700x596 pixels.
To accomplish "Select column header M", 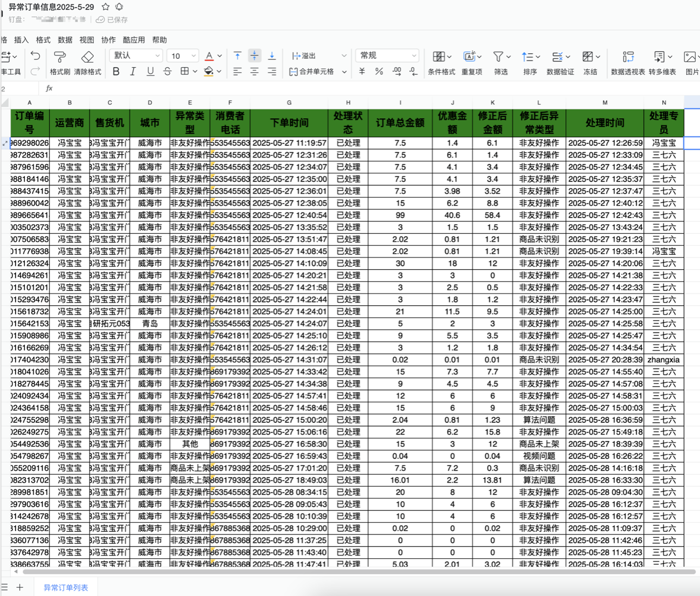I will 605,103.
